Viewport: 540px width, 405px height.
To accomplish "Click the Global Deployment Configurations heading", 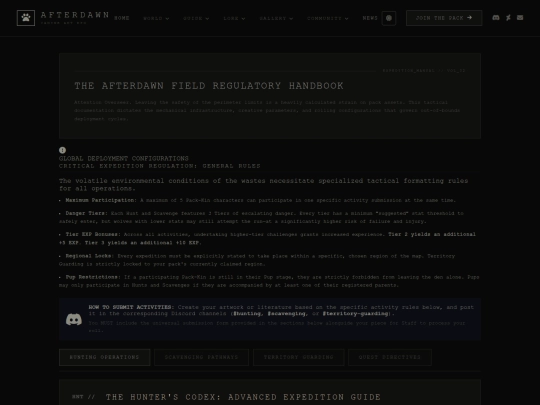I will tap(124, 158).
